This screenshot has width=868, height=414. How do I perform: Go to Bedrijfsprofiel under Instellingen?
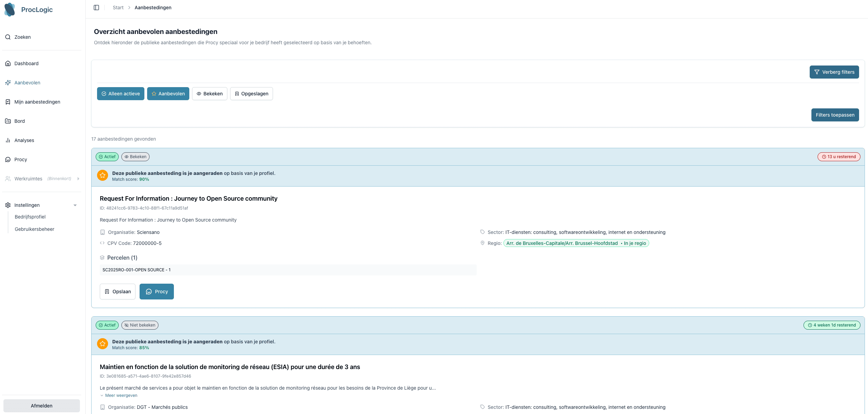point(30,216)
